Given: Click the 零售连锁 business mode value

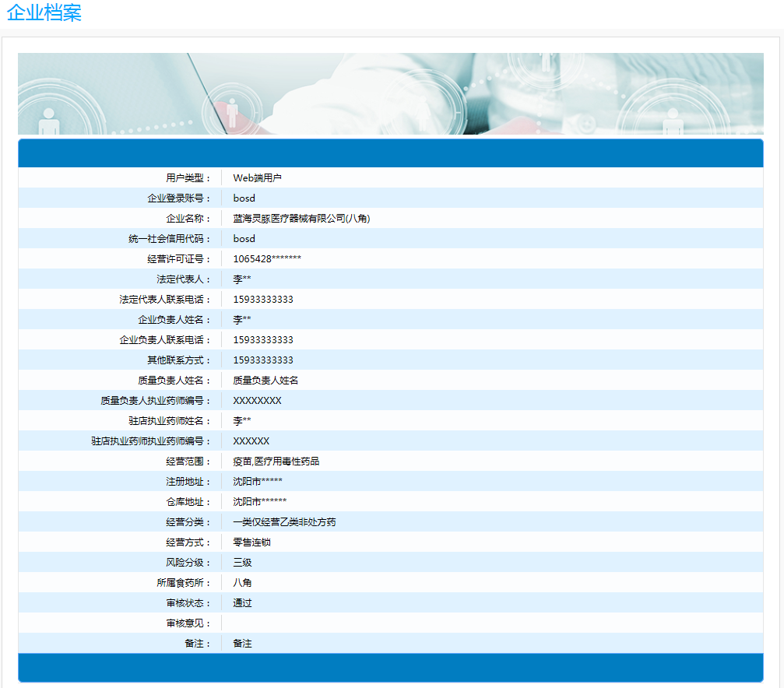Looking at the screenshot, I should point(251,542).
